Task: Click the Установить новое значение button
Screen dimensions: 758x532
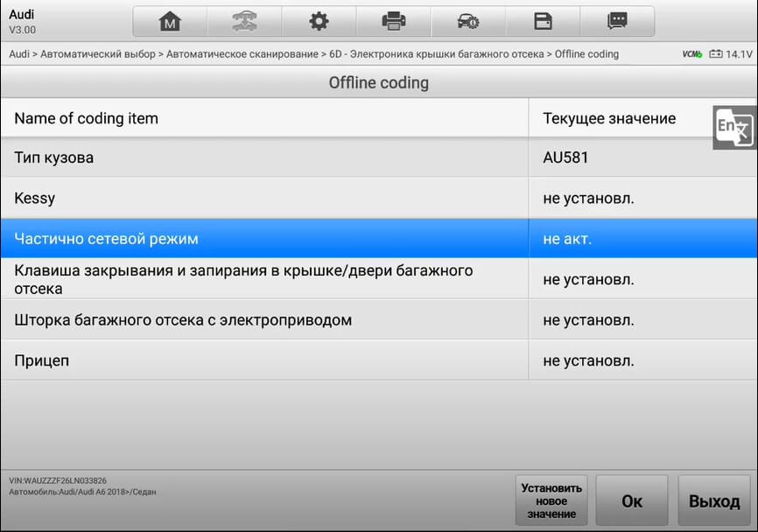Action: [551, 500]
